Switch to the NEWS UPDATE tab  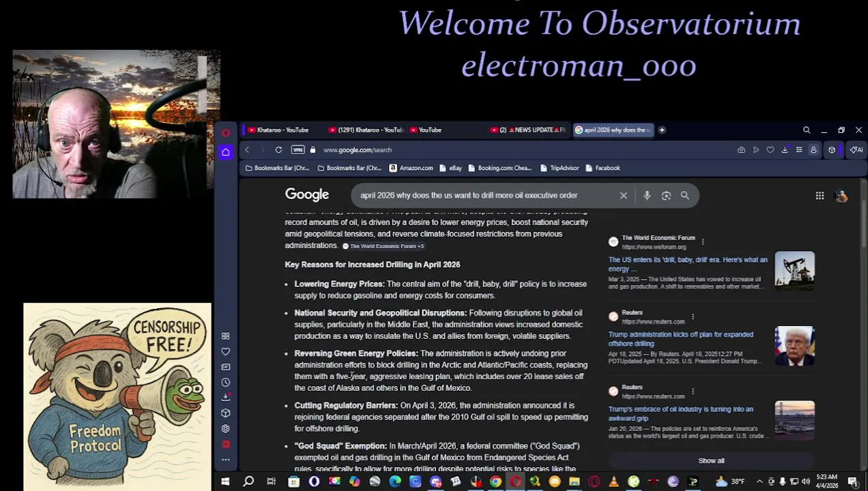pyautogui.click(x=527, y=130)
